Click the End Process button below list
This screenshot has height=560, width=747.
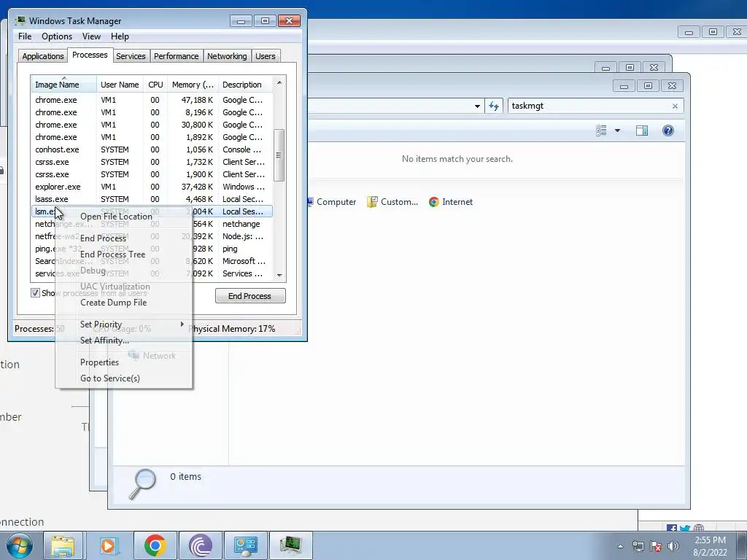(250, 296)
